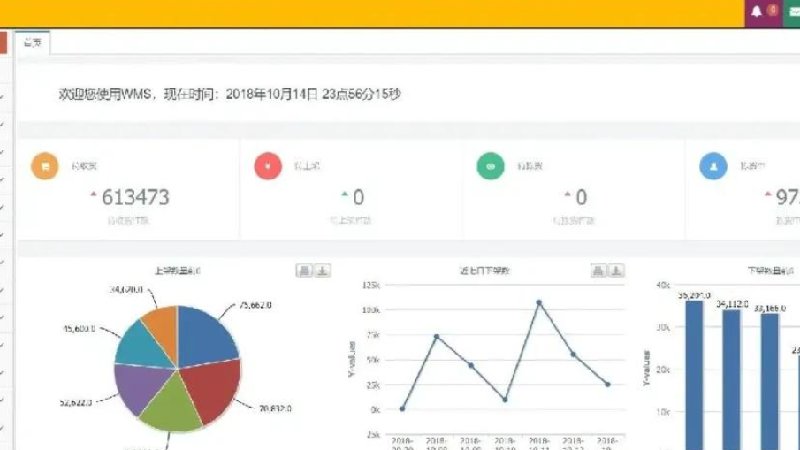Open the notification bell in the top bar

tap(757, 11)
